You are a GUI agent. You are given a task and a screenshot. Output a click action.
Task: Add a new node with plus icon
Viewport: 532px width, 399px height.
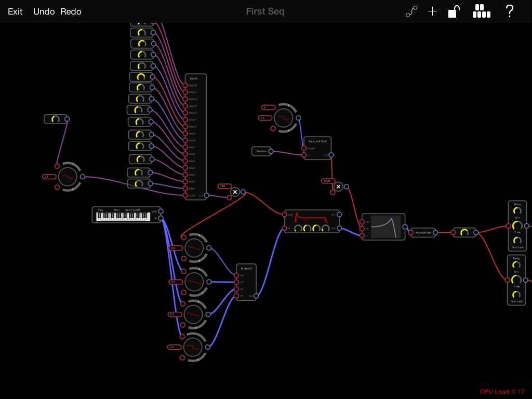[433, 11]
